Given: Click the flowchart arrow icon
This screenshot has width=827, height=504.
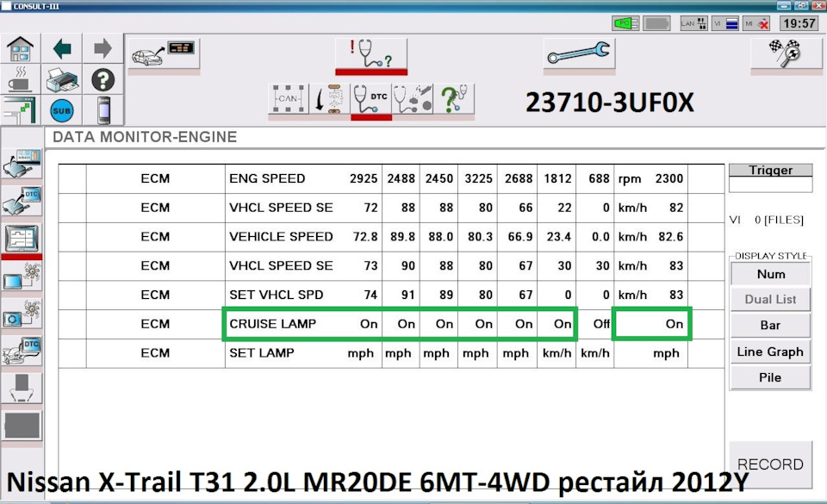Looking at the screenshot, I should pos(329,98).
